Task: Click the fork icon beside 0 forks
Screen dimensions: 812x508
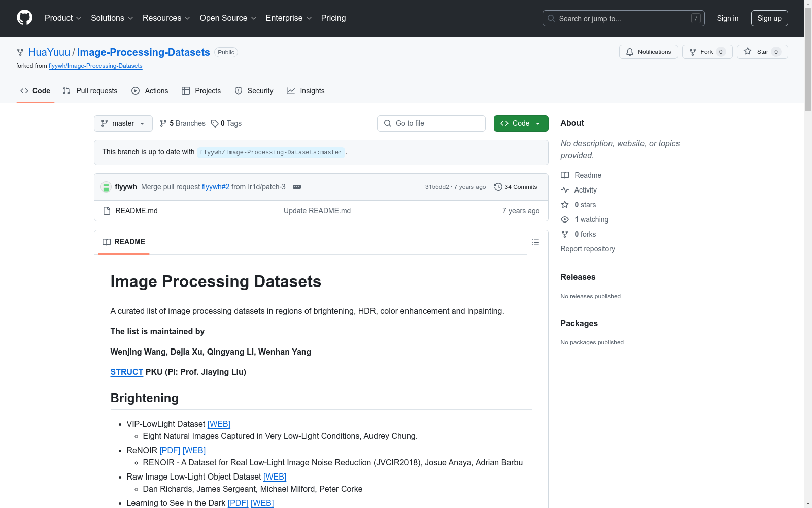Action: click(x=565, y=234)
